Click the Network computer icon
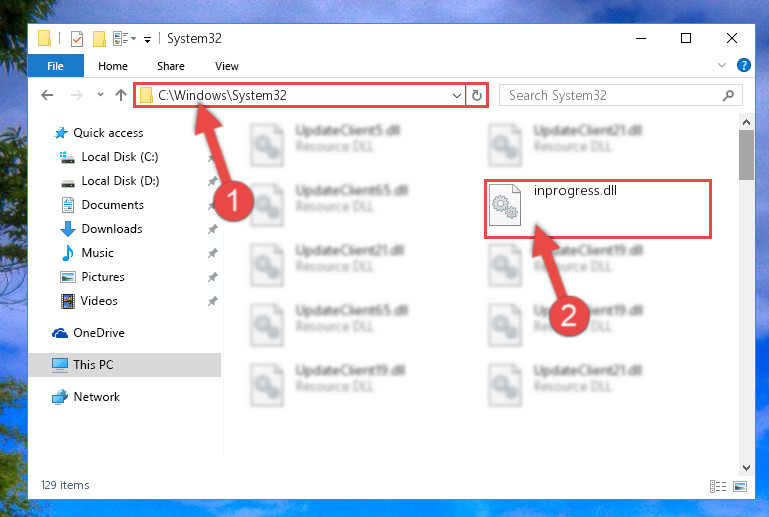This screenshot has height=517, width=769. pyautogui.click(x=60, y=397)
